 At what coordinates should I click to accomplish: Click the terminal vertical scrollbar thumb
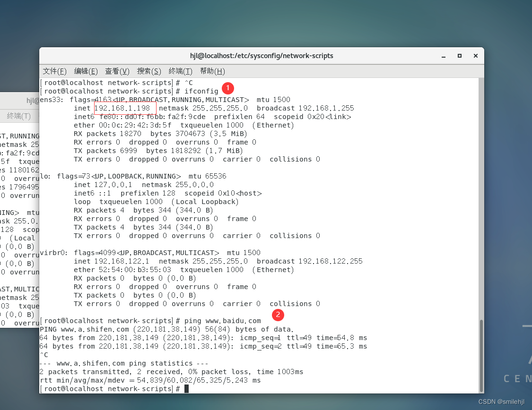pos(481,356)
